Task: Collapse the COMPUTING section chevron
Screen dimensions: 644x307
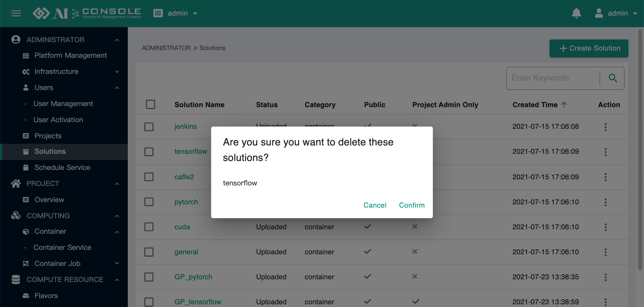Action: (x=117, y=216)
